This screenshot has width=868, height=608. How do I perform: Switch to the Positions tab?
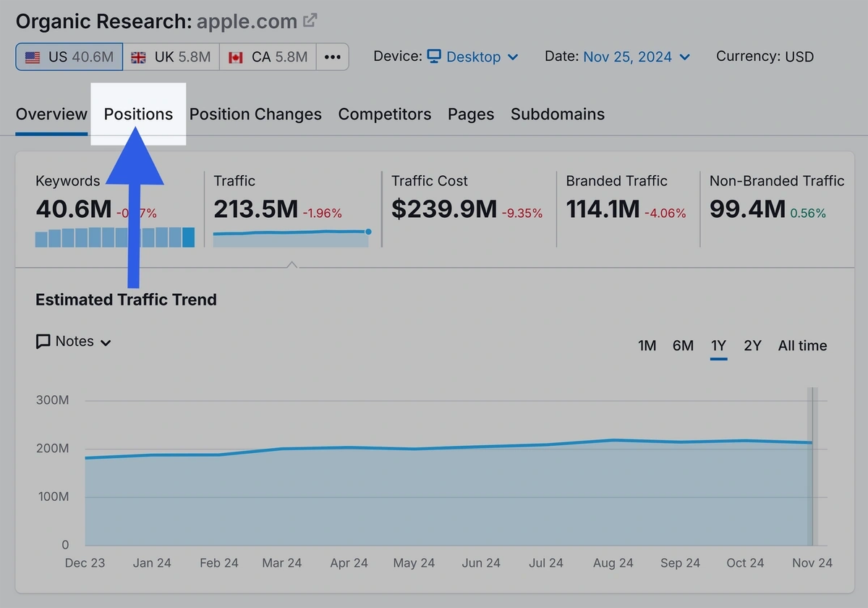click(138, 114)
